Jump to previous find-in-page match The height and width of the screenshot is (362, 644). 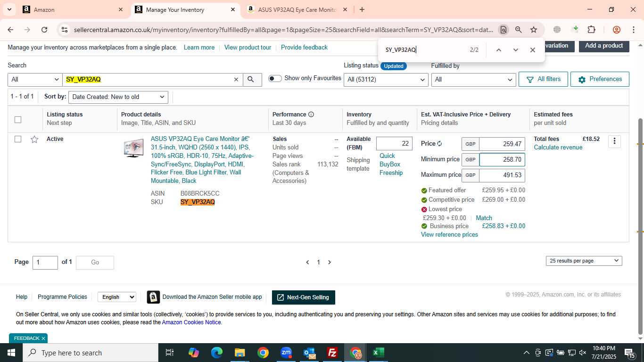click(x=498, y=50)
